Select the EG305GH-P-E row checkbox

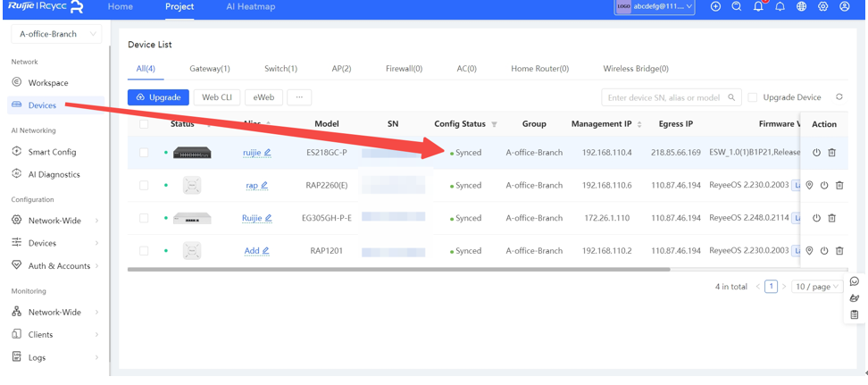pos(144,218)
